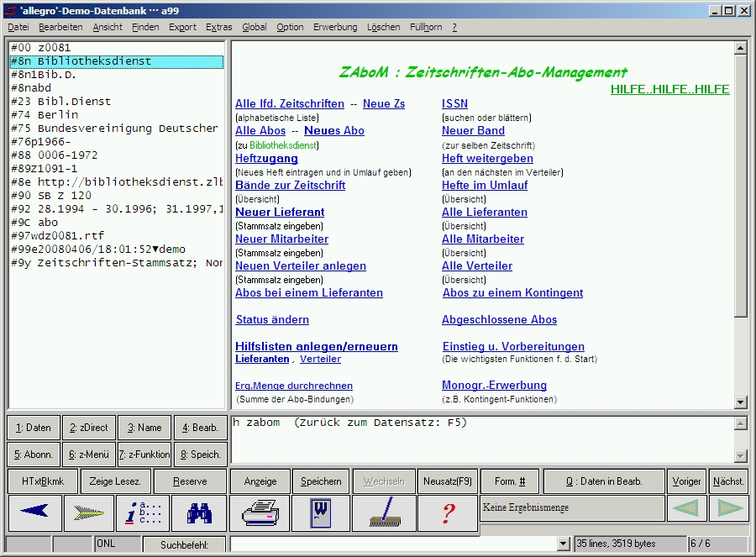Click the Word export icon
756x557 pixels.
pos(321,513)
